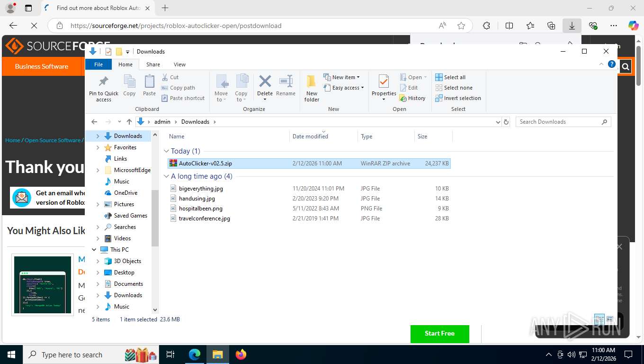Open Easy access dropdown
The image size is (644, 364).
point(344,88)
